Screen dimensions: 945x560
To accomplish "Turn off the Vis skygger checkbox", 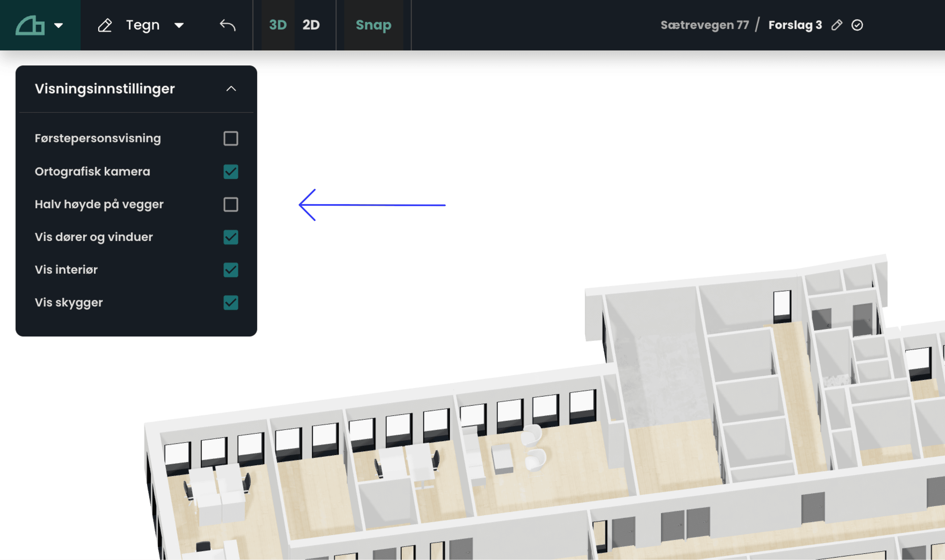I will [231, 303].
